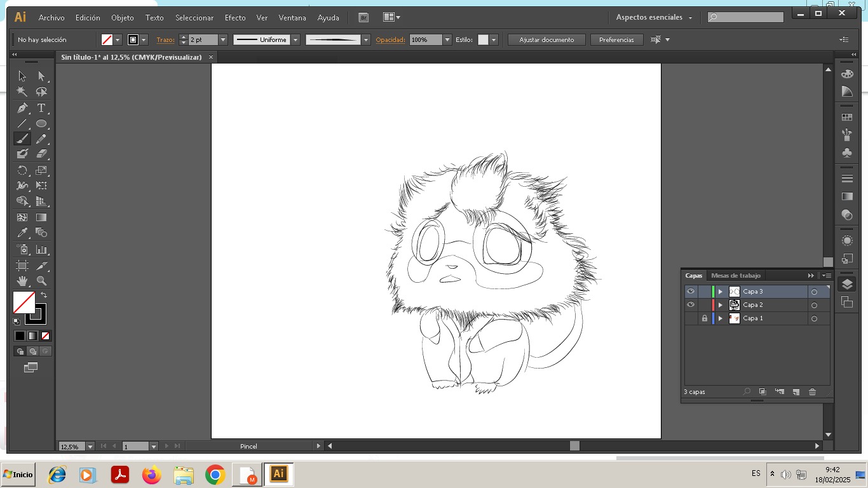Image resolution: width=868 pixels, height=488 pixels.
Task: Select the Ellipse tool
Action: coord(41,123)
